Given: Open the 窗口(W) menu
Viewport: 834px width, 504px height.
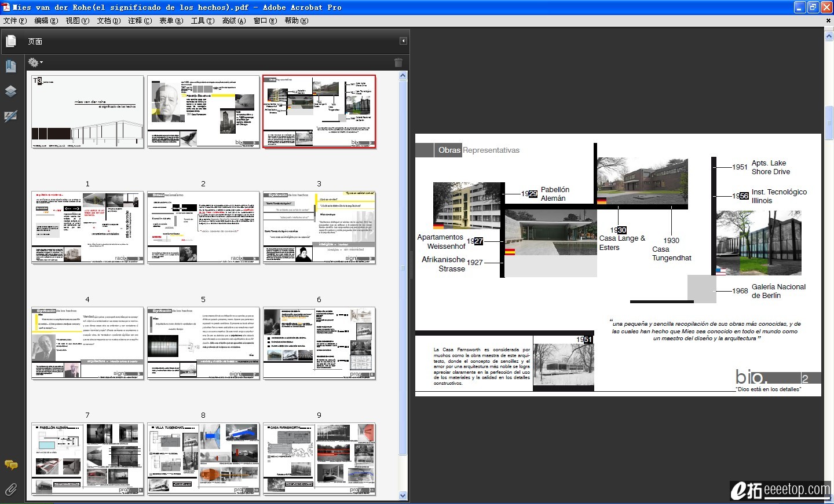Looking at the screenshot, I should click(x=265, y=20).
